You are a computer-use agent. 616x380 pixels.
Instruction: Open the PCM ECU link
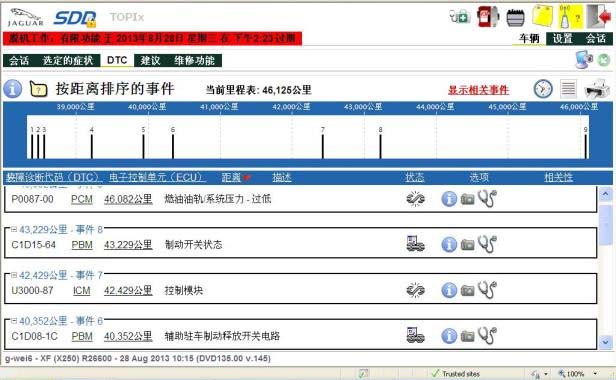tap(82, 199)
